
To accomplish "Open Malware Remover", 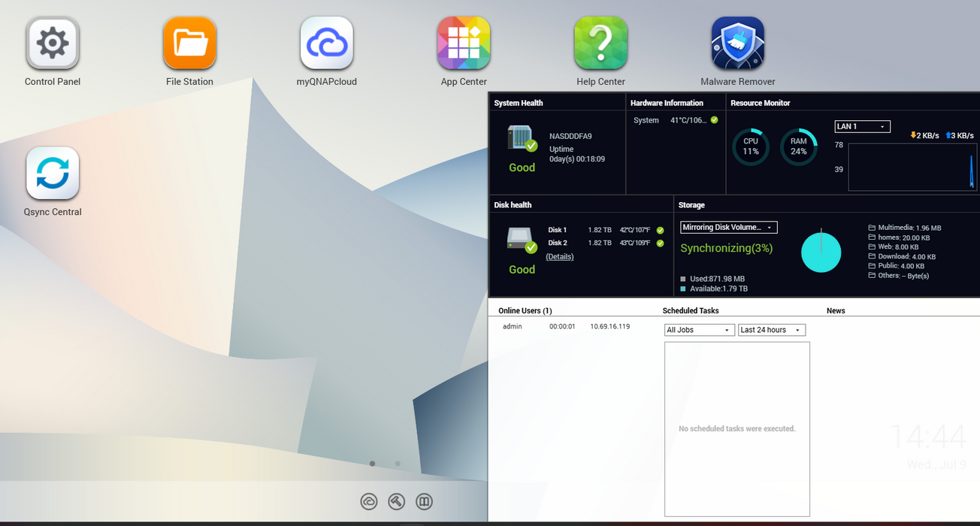I will pos(738,43).
